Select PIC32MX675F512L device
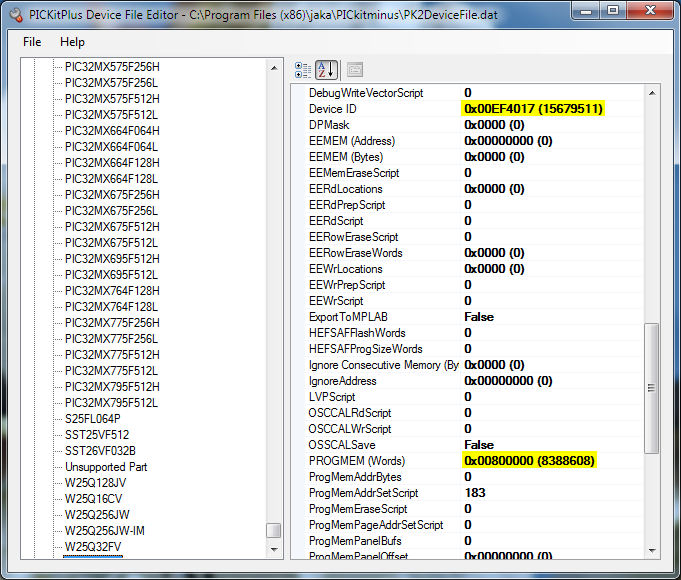The image size is (681, 580). 112,243
